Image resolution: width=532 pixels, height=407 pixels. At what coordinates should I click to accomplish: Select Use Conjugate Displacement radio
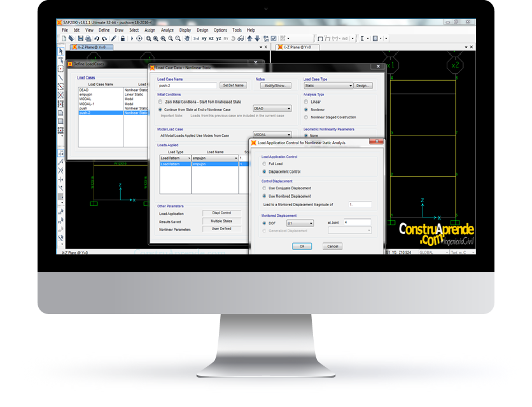coord(264,188)
